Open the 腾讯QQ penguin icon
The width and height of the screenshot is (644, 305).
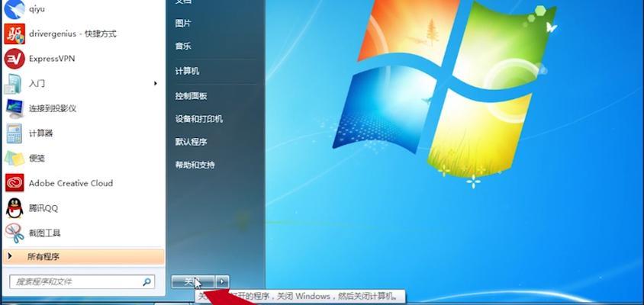click(14, 208)
